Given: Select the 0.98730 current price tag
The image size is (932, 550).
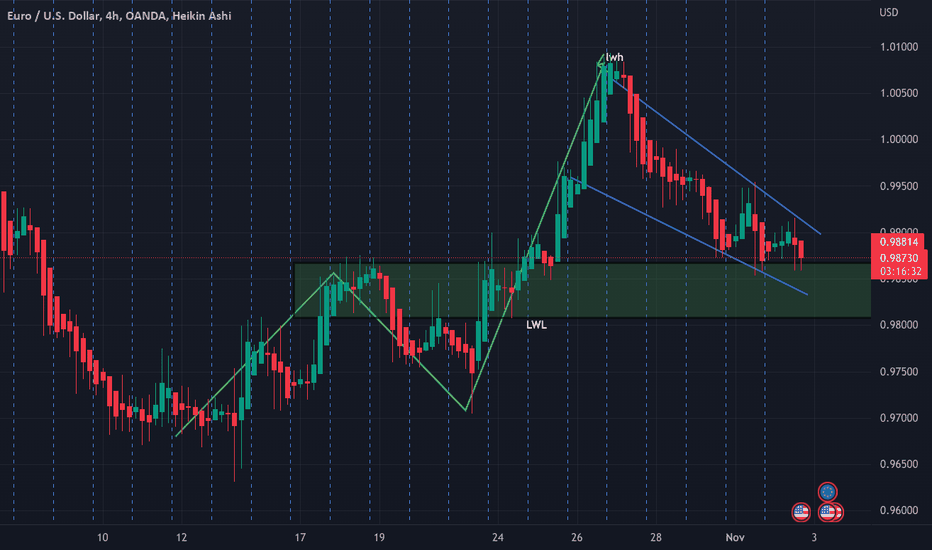Looking at the screenshot, I should [x=899, y=258].
